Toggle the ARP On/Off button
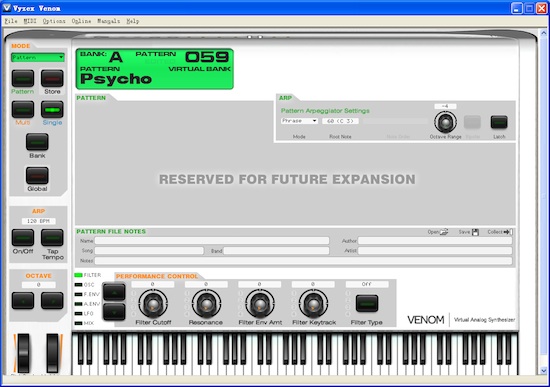 click(x=23, y=238)
